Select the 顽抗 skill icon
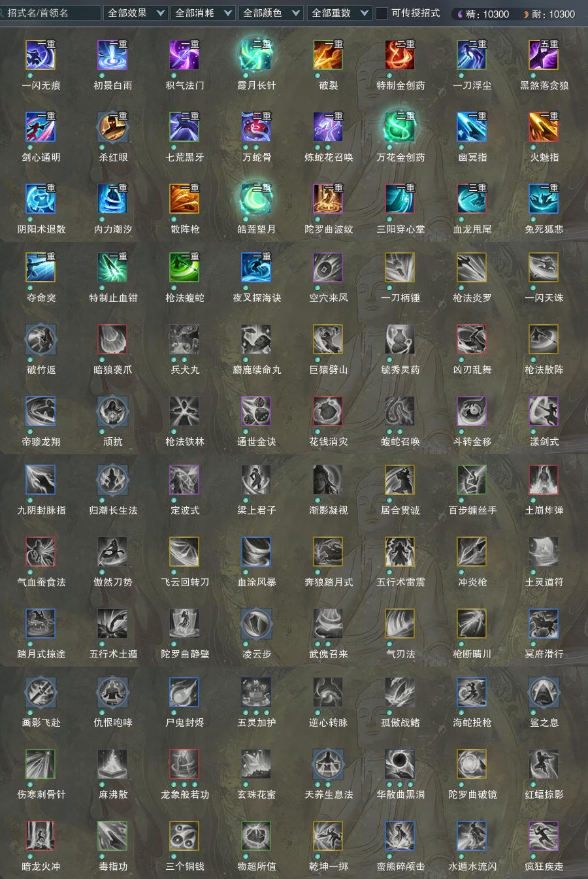Image resolution: width=588 pixels, height=879 pixels. pyautogui.click(x=113, y=411)
